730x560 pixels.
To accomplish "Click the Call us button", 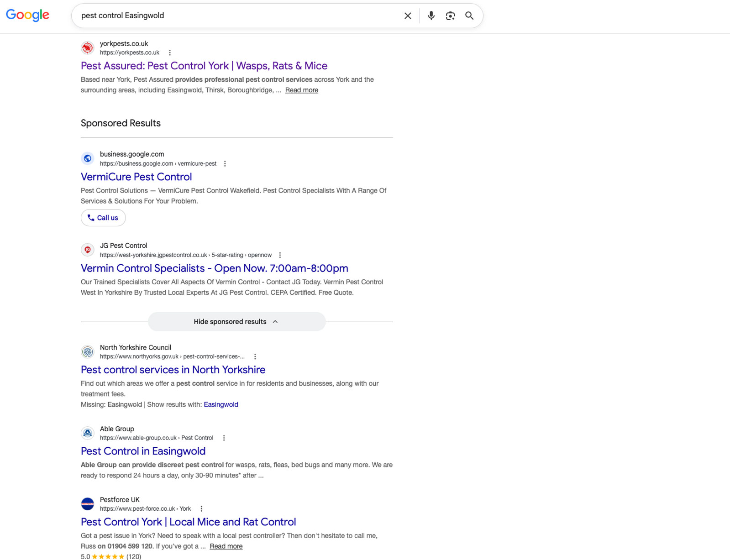I will pos(103,218).
